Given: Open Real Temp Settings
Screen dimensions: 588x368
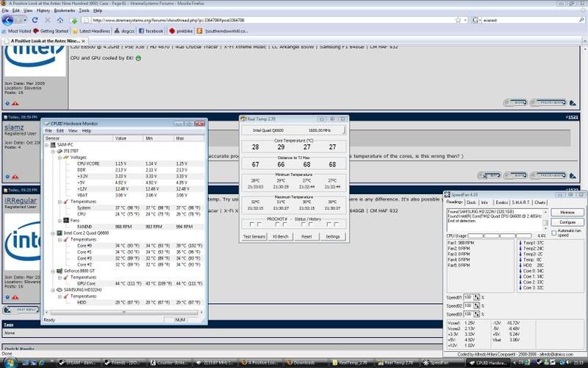Looking at the screenshot, I should tap(333, 236).
